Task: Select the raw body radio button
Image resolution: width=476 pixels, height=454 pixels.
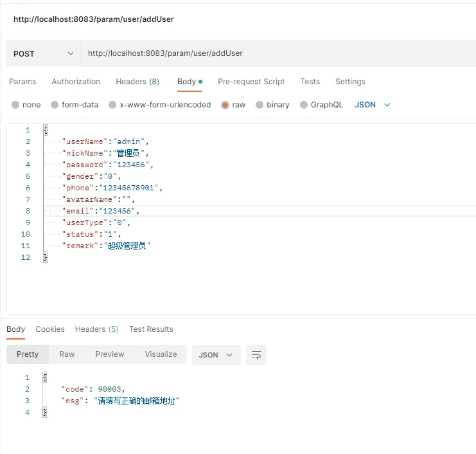Action: pos(225,105)
